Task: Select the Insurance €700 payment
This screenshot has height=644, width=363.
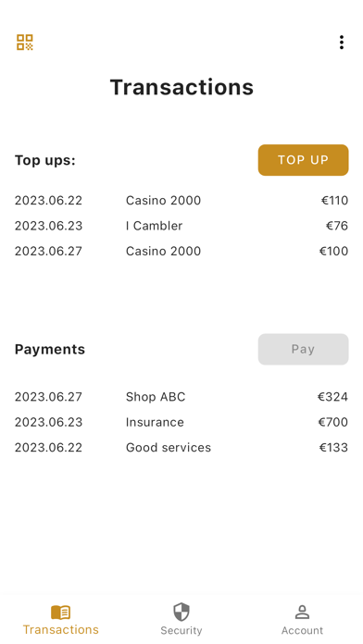Action: pos(181,422)
